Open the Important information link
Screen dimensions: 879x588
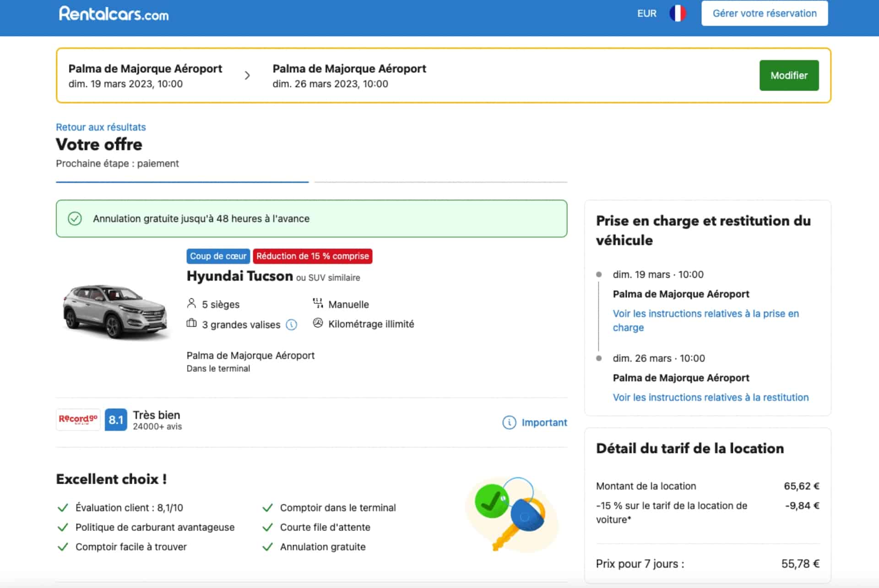pos(544,422)
